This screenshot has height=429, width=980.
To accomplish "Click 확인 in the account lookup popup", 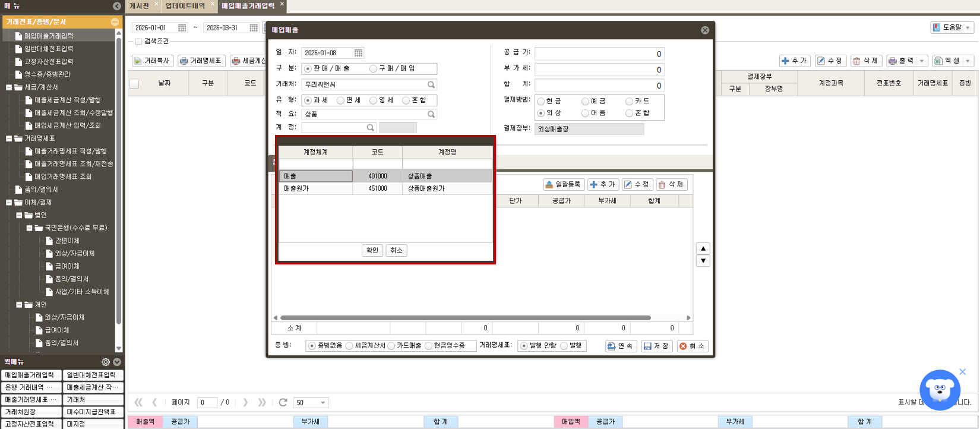I will (x=372, y=251).
